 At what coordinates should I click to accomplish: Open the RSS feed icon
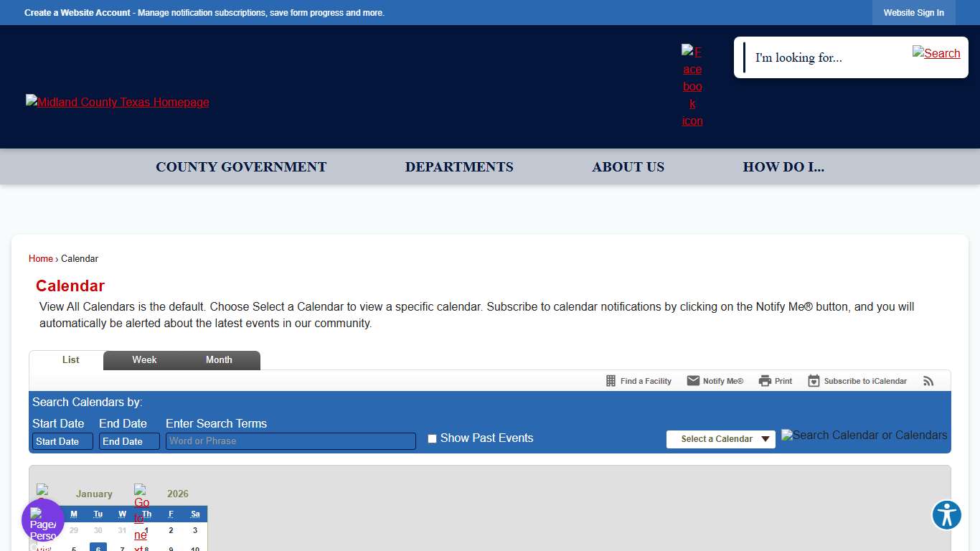[928, 381]
